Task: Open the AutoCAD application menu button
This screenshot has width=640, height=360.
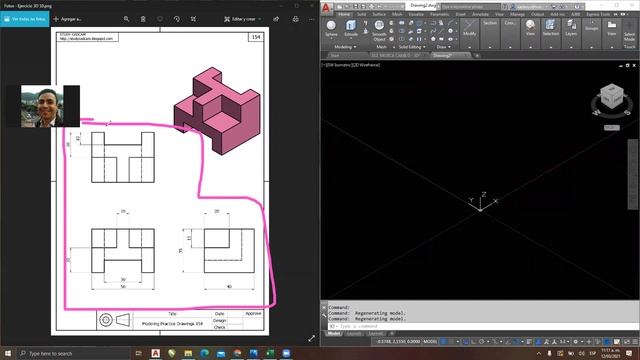Action: click(326, 8)
